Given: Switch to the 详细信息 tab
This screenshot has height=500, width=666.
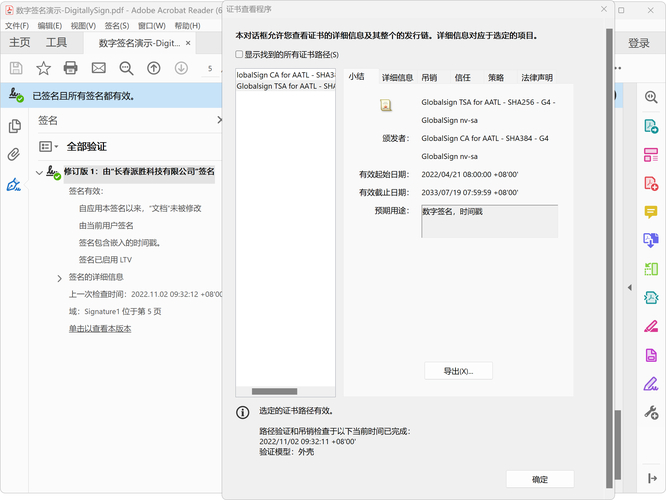Looking at the screenshot, I should coord(397,77).
